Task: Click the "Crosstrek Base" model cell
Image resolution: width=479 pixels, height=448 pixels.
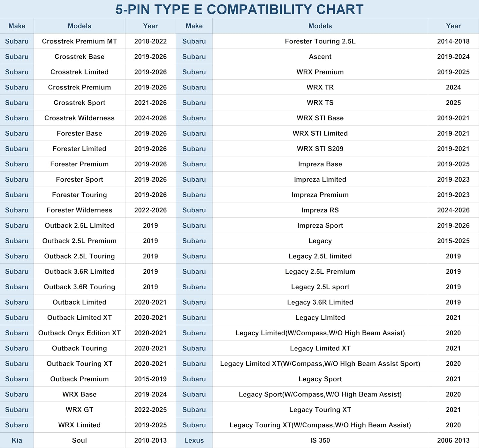Action: (80, 57)
